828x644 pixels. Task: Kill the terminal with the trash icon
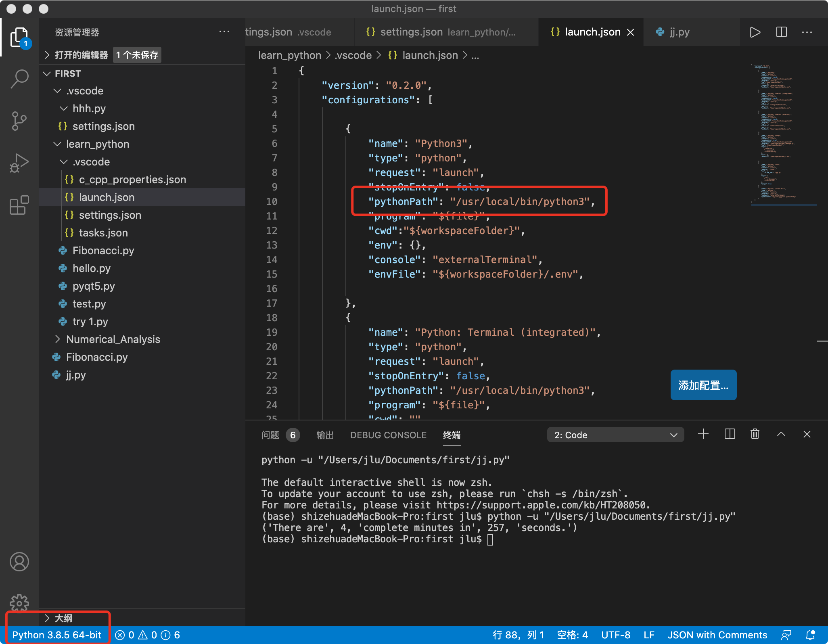[755, 435]
